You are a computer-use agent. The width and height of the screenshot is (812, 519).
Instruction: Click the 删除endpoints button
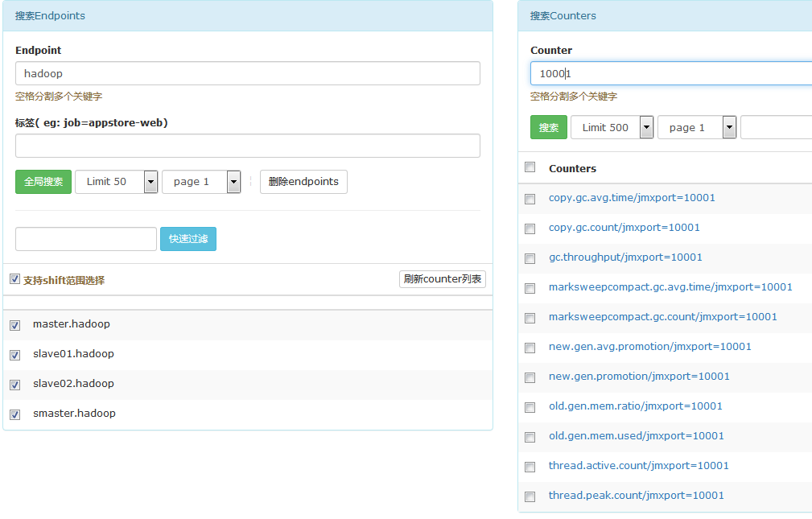[303, 182]
